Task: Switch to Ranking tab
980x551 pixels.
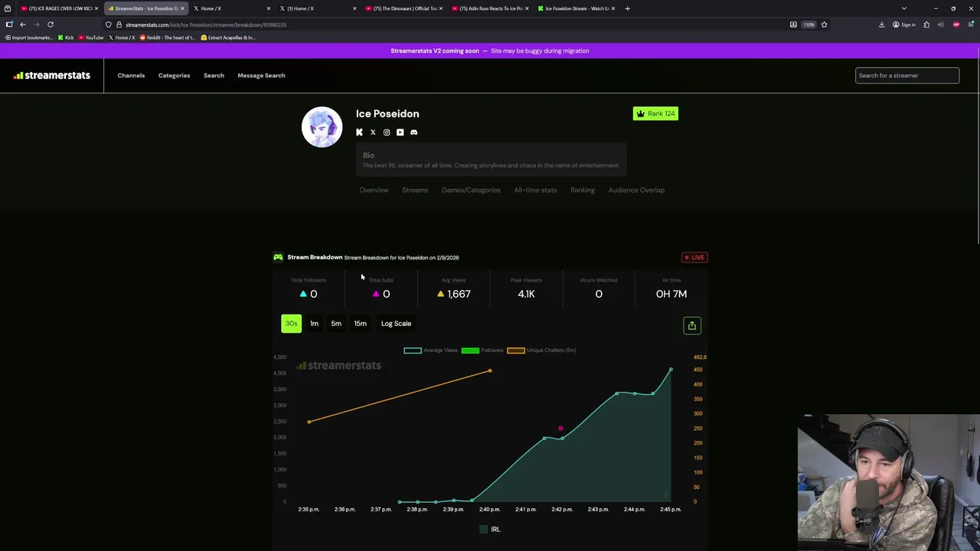Action: click(x=583, y=190)
